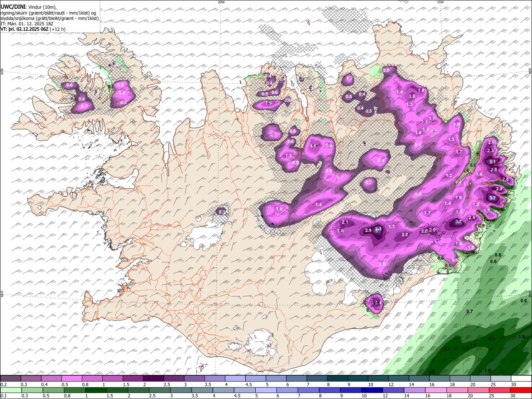Pick the deep navy 10 rain-scale swatch
The width and height of the screenshot is (532, 399).
pyautogui.click(x=372, y=390)
